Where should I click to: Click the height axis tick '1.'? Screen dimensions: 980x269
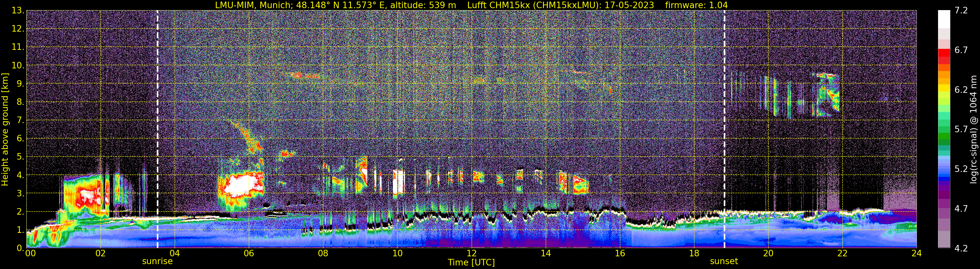tap(20, 230)
